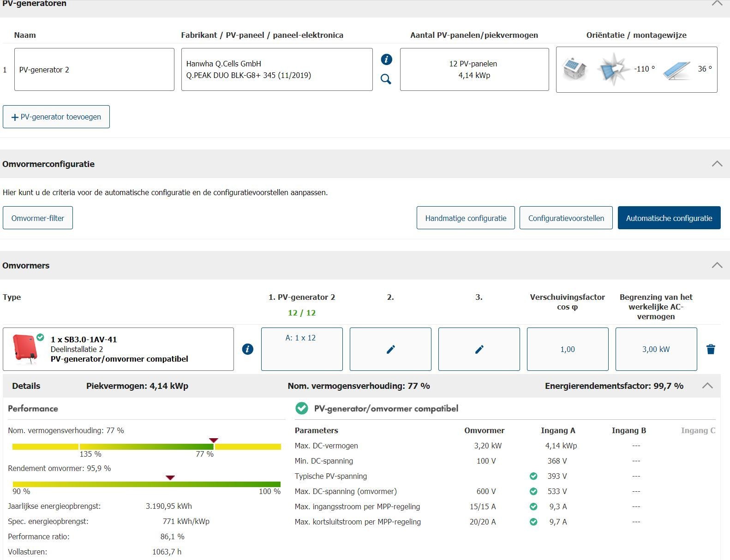The width and height of the screenshot is (730, 560).
Task: Click the magnifier to search PV panels
Action: coord(386,79)
